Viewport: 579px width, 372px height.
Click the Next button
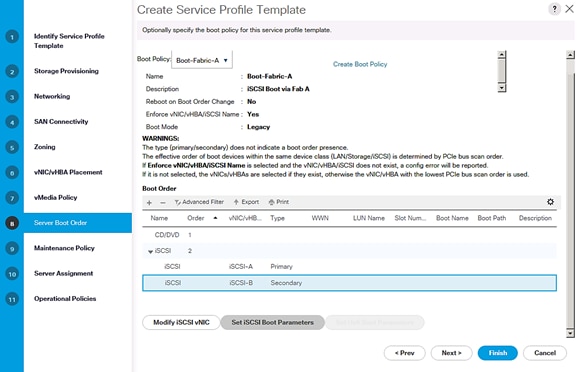click(451, 353)
